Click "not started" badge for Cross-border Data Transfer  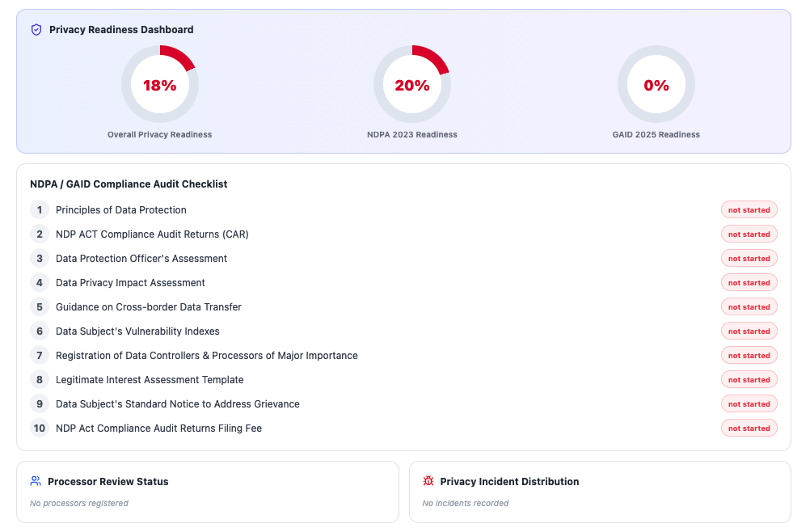pyautogui.click(x=749, y=307)
